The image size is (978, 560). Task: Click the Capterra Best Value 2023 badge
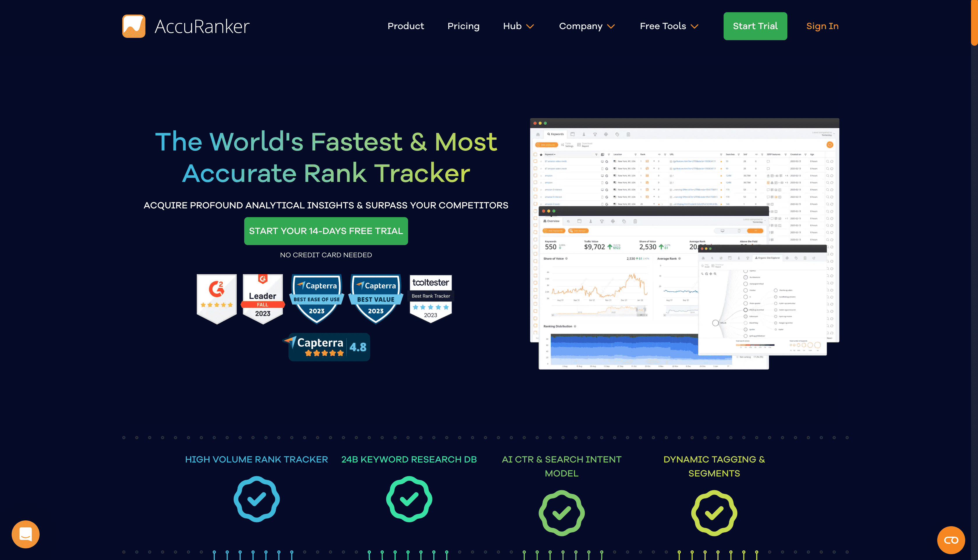click(373, 297)
